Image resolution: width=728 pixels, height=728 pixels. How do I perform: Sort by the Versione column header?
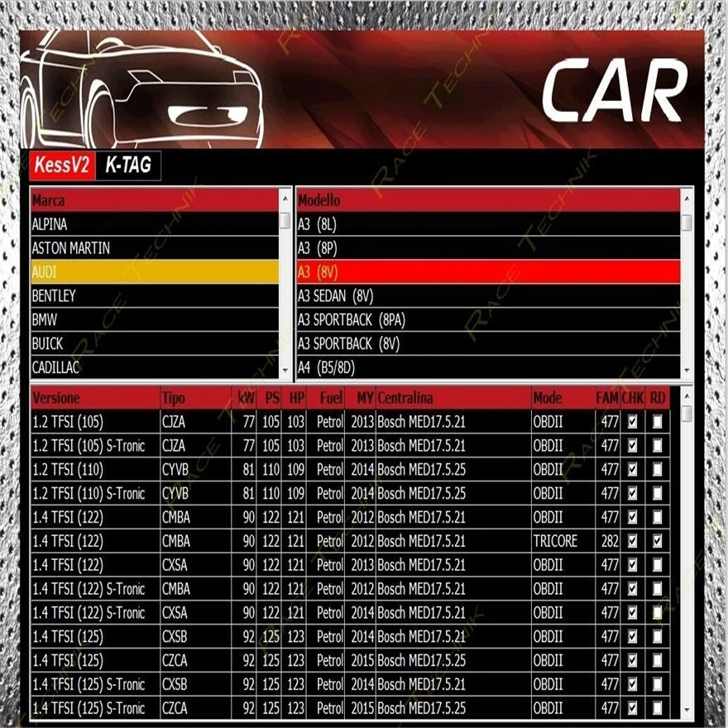[95, 398]
